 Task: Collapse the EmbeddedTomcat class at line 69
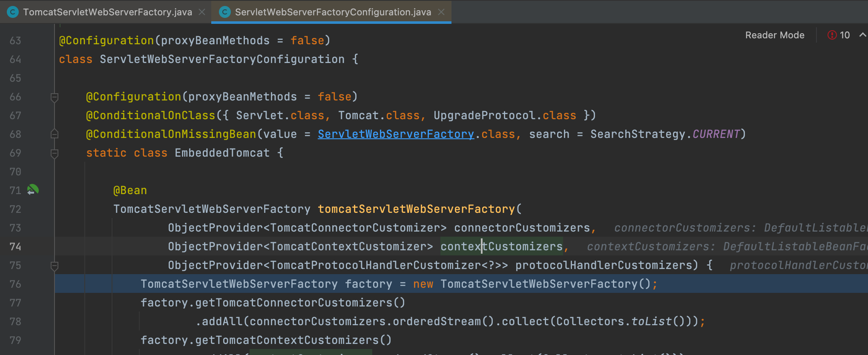coord(55,153)
